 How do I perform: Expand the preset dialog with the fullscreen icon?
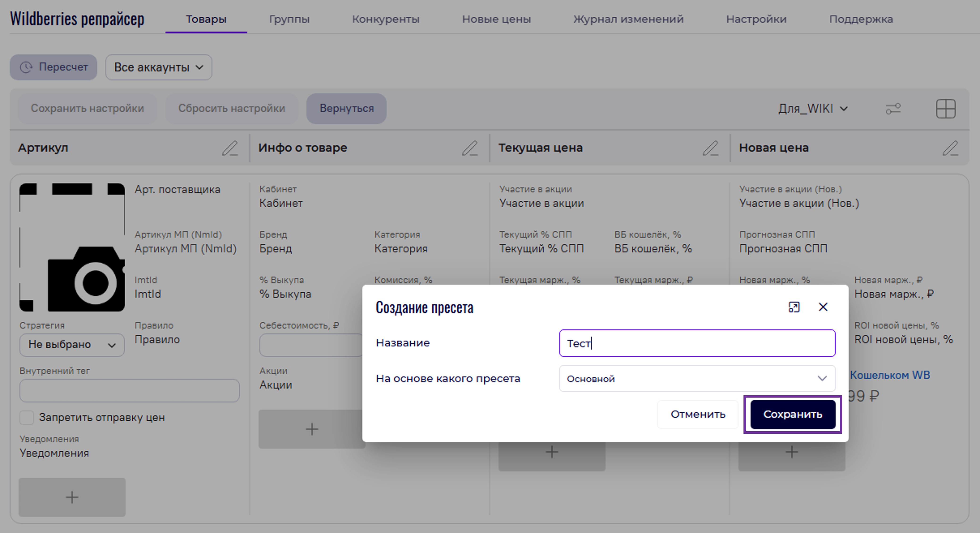point(794,307)
